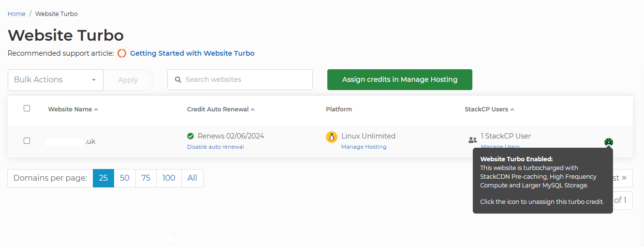
Task: Click the green auto renewal checkmark icon
Action: click(x=190, y=136)
